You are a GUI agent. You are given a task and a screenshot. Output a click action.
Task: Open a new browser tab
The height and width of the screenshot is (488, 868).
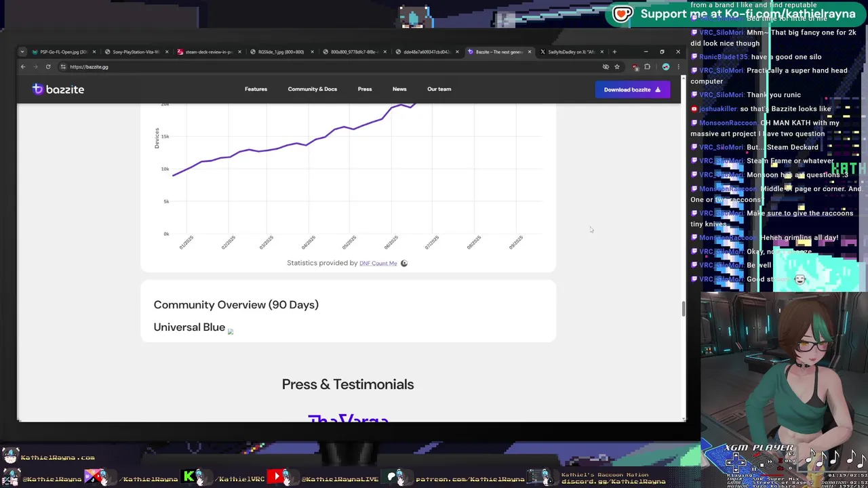pos(614,52)
